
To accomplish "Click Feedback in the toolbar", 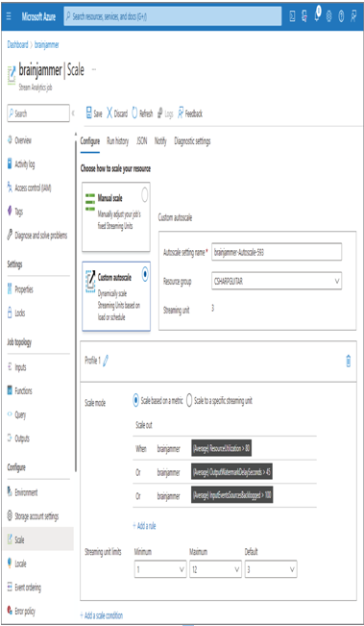I will pyautogui.click(x=190, y=113).
